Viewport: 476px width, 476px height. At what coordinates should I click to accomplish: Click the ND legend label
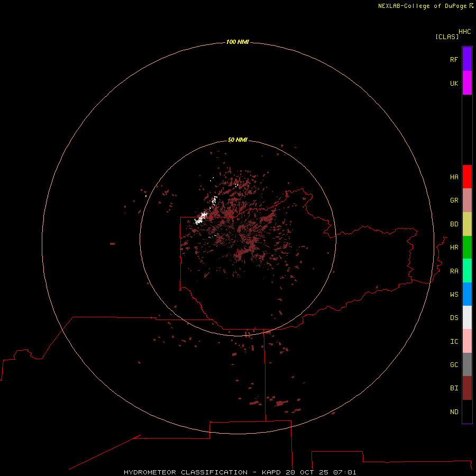454,412
